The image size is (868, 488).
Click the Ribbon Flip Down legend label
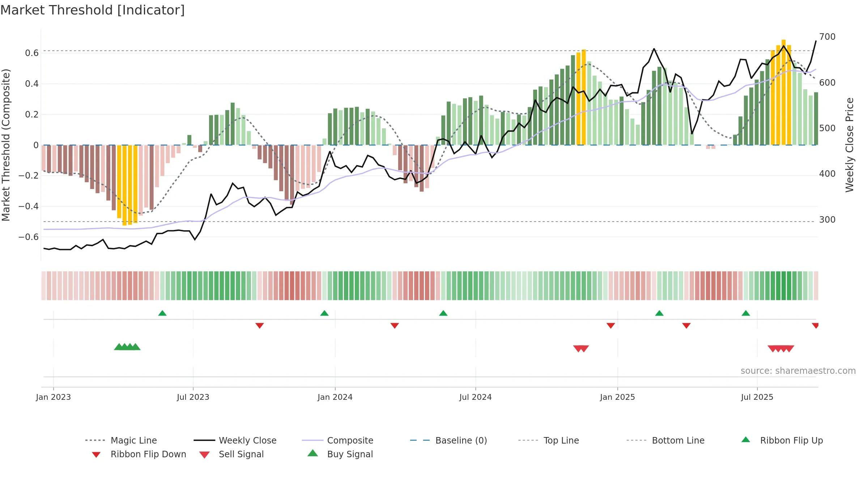pyautogui.click(x=148, y=454)
